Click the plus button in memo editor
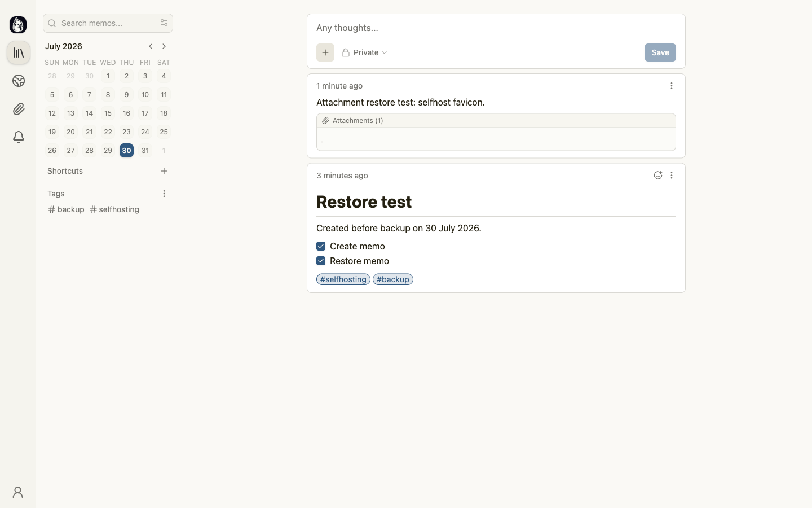This screenshot has height=508, width=812. [x=325, y=52]
